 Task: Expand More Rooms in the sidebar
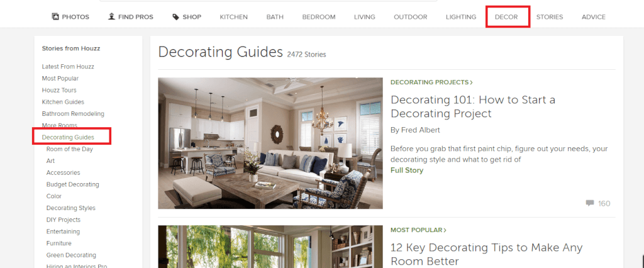point(60,125)
